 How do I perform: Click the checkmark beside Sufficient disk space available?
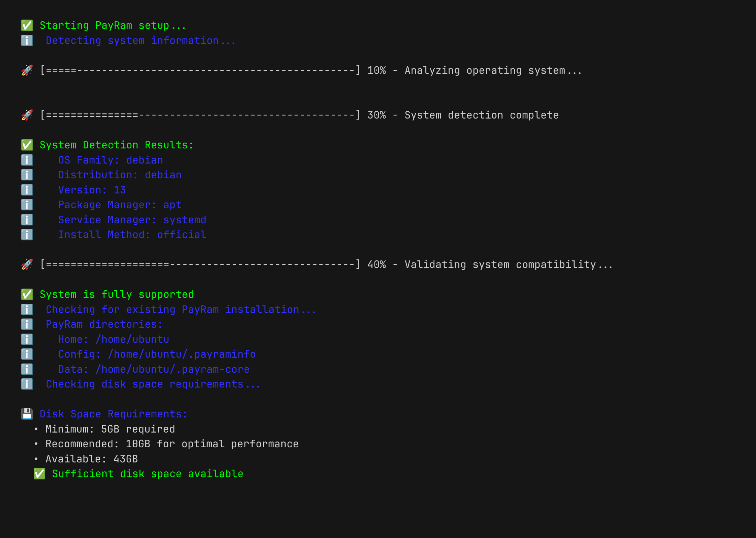[x=40, y=474]
